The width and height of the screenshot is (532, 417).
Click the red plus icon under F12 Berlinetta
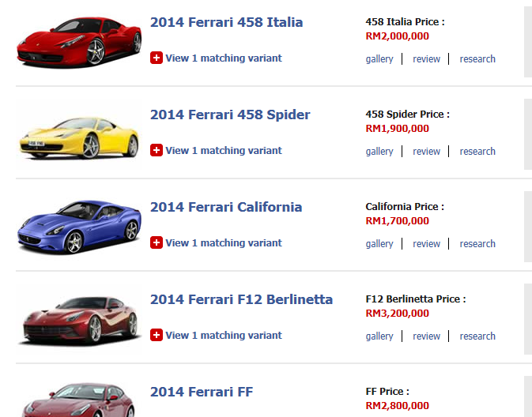(157, 335)
